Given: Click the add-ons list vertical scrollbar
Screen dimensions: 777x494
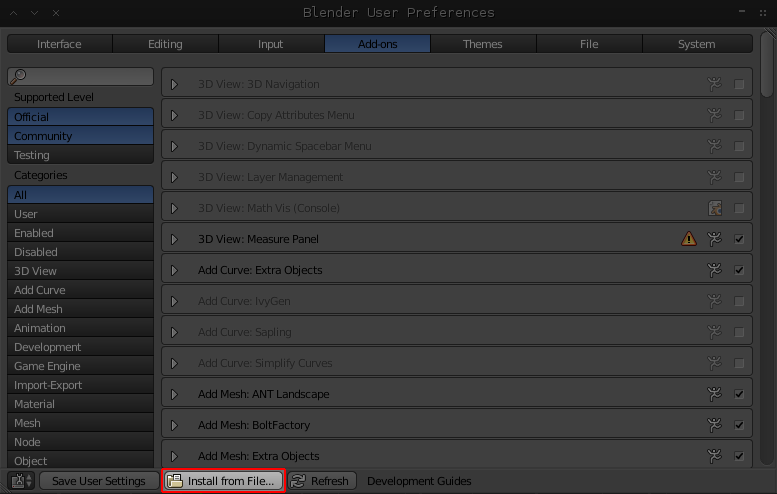Looking at the screenshot, I should click(x=767, y=63).
